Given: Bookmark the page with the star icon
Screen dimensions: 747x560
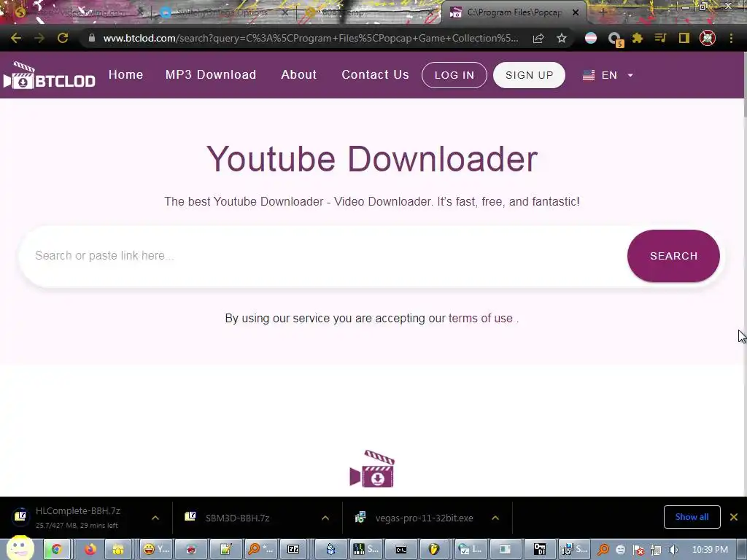Looking at the screenshot, I should (562, 38).
